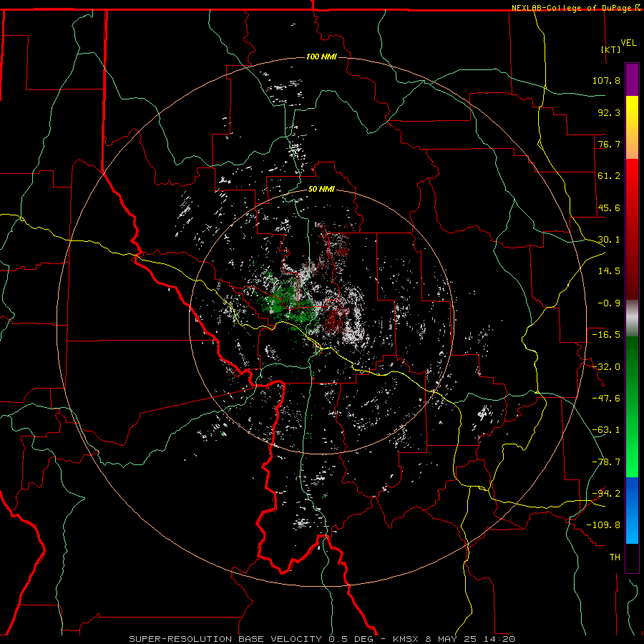Pick the gray near-zero segment of the velocity bar
The height and width of the screenshot is (644, 644).
click(x=632, y=318)
